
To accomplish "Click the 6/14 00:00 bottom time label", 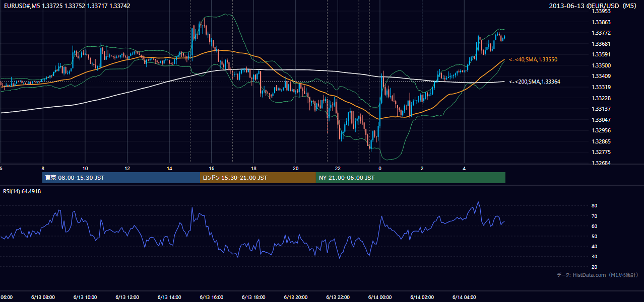I will pos(380,297).
